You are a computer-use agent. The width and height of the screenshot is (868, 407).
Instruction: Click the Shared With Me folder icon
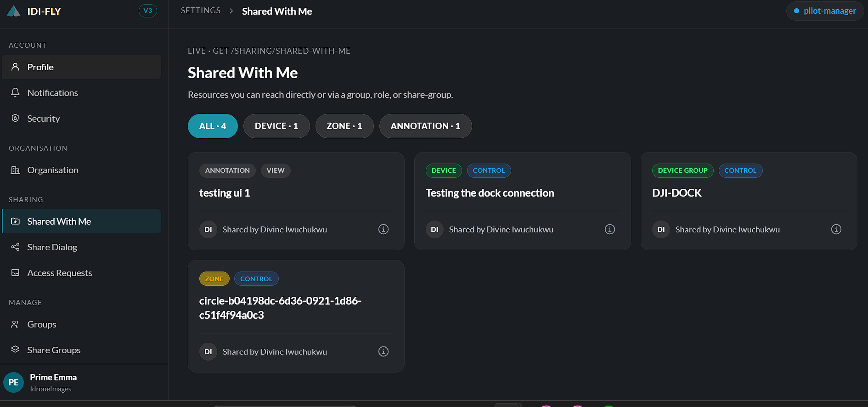tap(15, 221)
